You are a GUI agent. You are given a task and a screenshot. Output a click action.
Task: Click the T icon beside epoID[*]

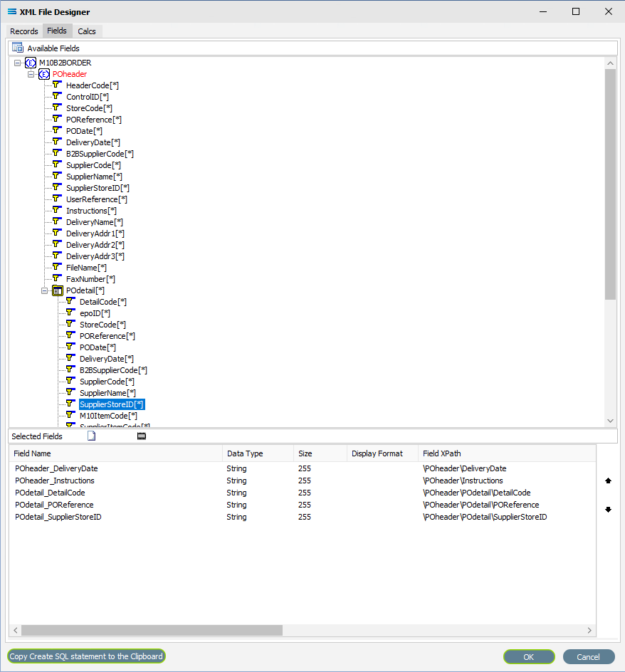tap(70, 313)
